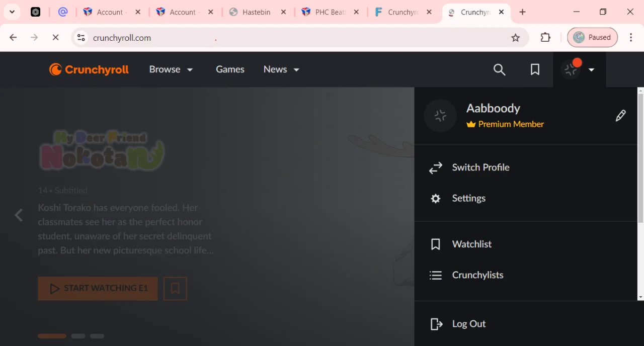The height and width of the screenshot is (346, 644).
Task: Collapse the account menu dropdown arrow
Action: (592, 70)
